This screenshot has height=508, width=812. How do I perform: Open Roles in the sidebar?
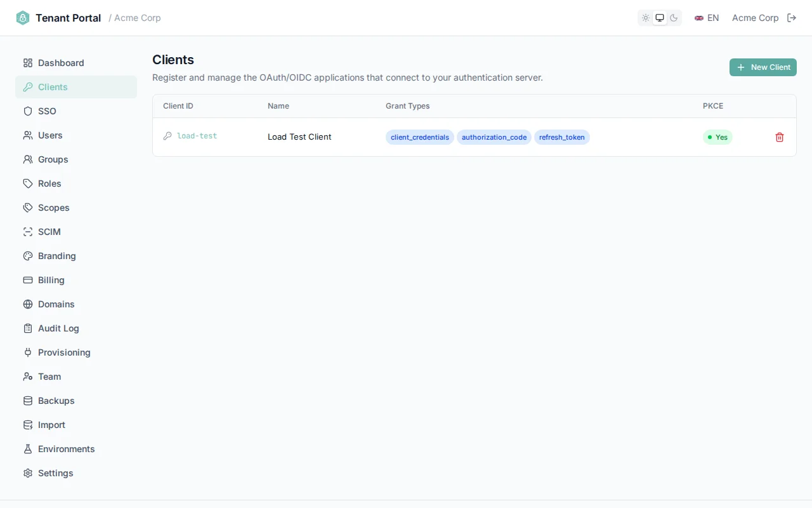point(76,184)
